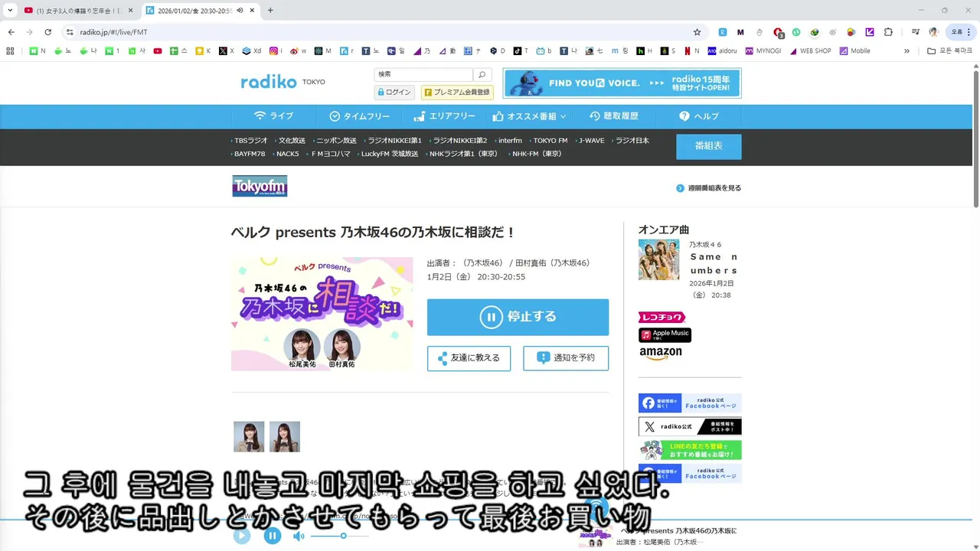Click the 通知を予約 reserve notification button
The height and width of the screenshot is (551, 980).
pyautogui.click(x=566, y=358)
